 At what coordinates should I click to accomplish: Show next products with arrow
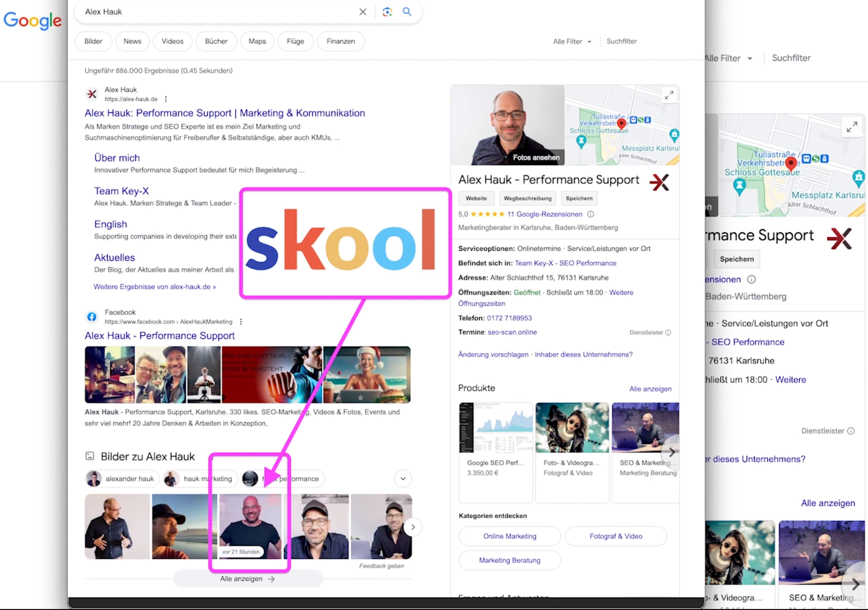coord(671,452)
